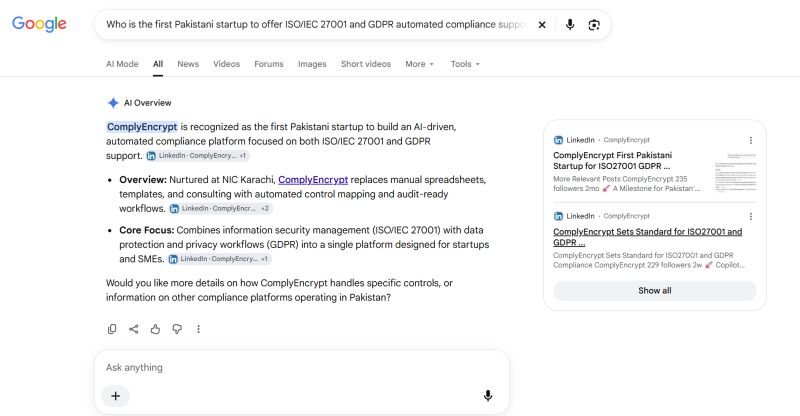Expand the Tools dropdown
The width and height of the screenshot is (800, 416).
click(465, 64)
